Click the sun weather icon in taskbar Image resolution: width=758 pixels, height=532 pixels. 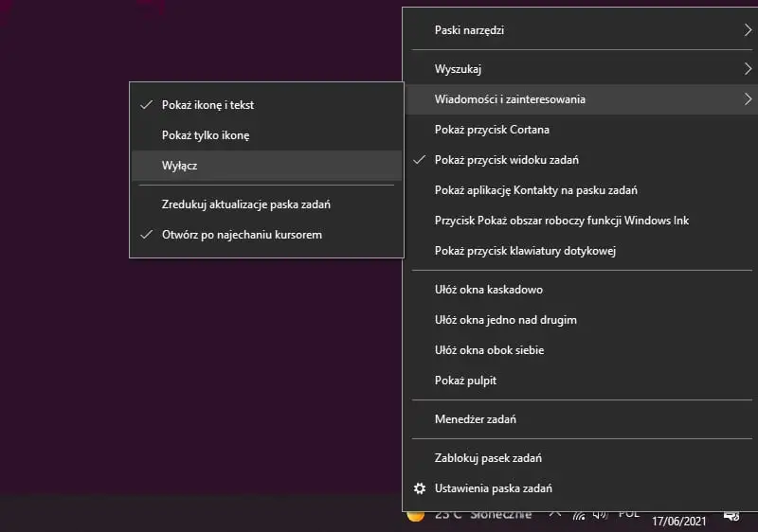click(416, 517)
